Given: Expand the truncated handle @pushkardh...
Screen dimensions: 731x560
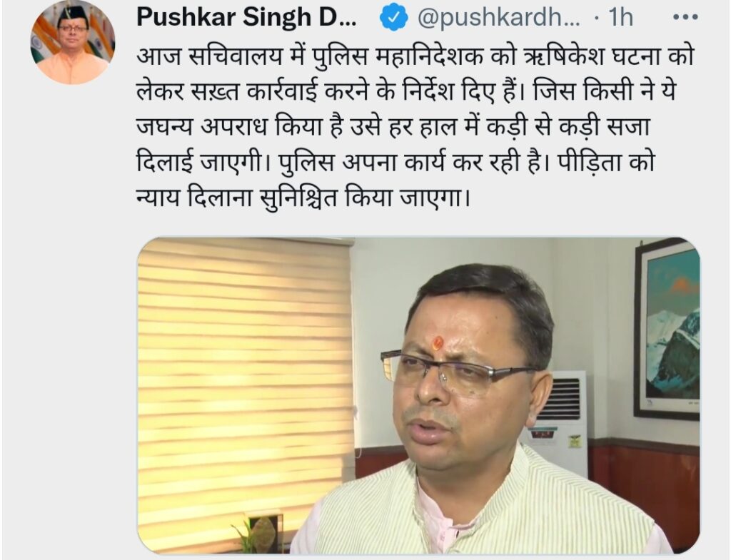Looking at the screenshot, I should (498, 18).
